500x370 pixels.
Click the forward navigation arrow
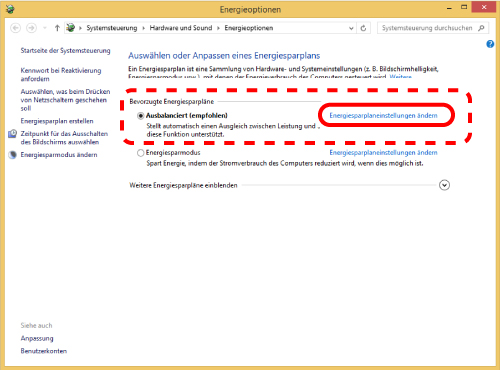pos(31,28)
